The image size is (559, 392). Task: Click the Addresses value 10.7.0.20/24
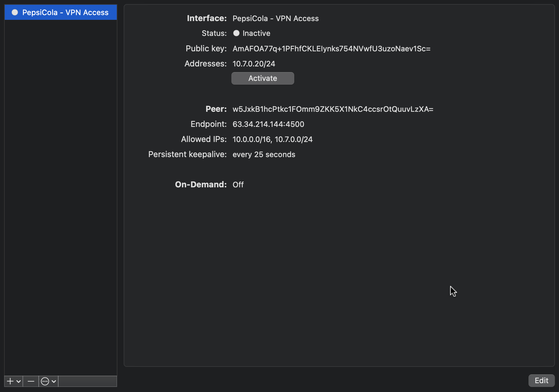(254, 64)
